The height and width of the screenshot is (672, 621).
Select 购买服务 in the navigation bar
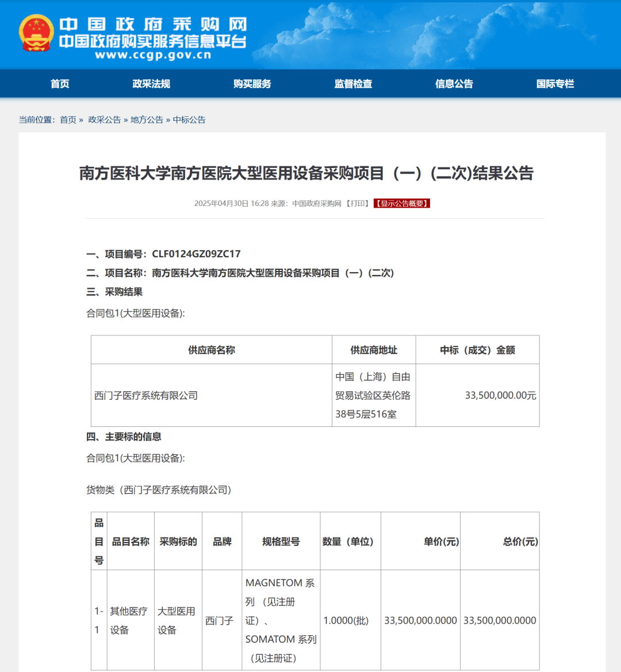tap(252, 83)
